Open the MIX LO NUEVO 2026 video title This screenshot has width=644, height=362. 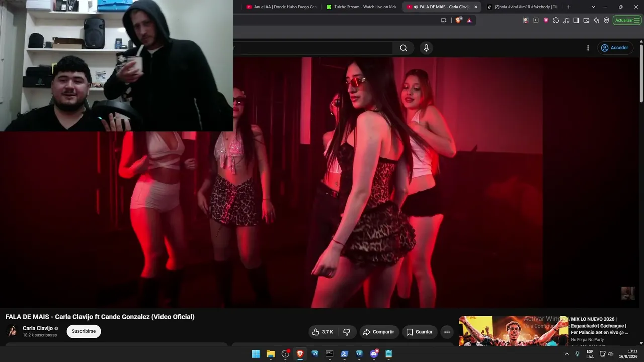600,326
